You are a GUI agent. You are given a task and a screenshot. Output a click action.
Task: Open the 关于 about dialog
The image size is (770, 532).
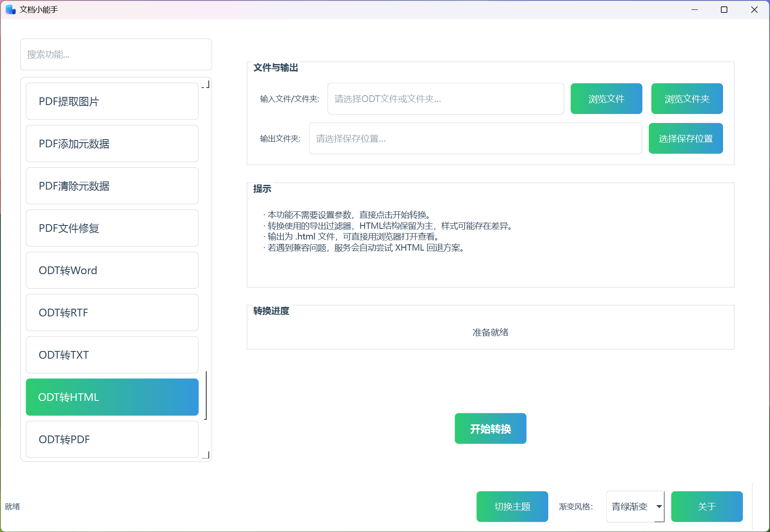707,507
